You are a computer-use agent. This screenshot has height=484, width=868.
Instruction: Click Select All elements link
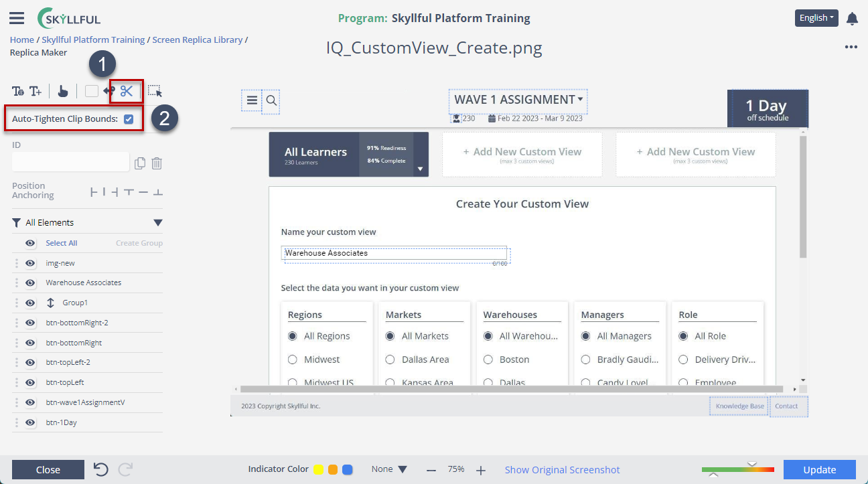coord(62,243)
